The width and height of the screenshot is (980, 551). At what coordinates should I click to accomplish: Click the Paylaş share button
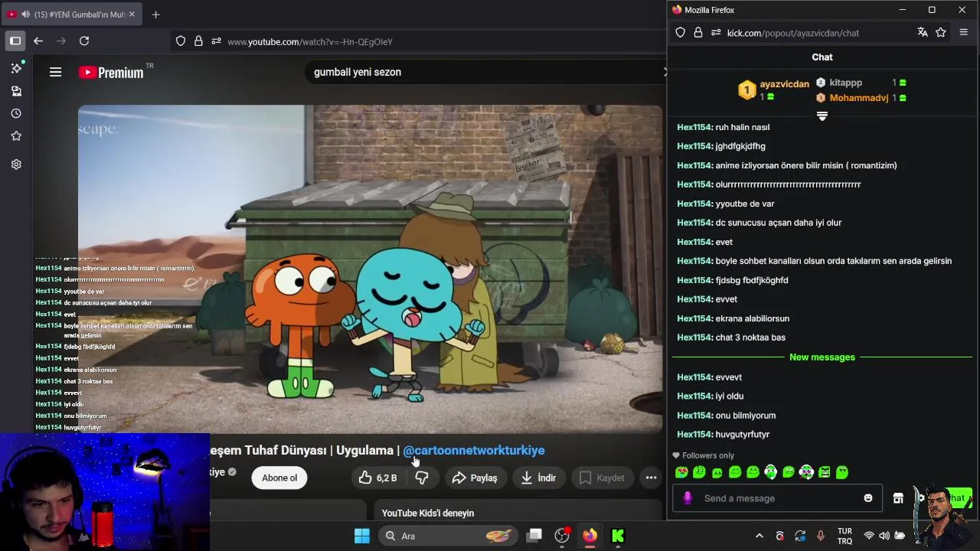click(475, 478)
